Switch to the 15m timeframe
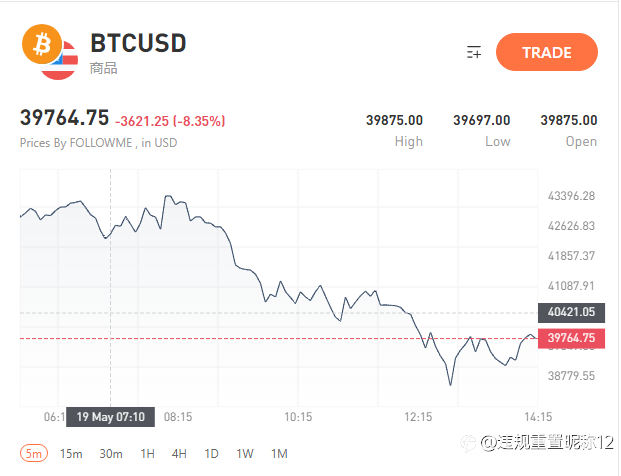This screenshot has width=621, height=476. 71,454
